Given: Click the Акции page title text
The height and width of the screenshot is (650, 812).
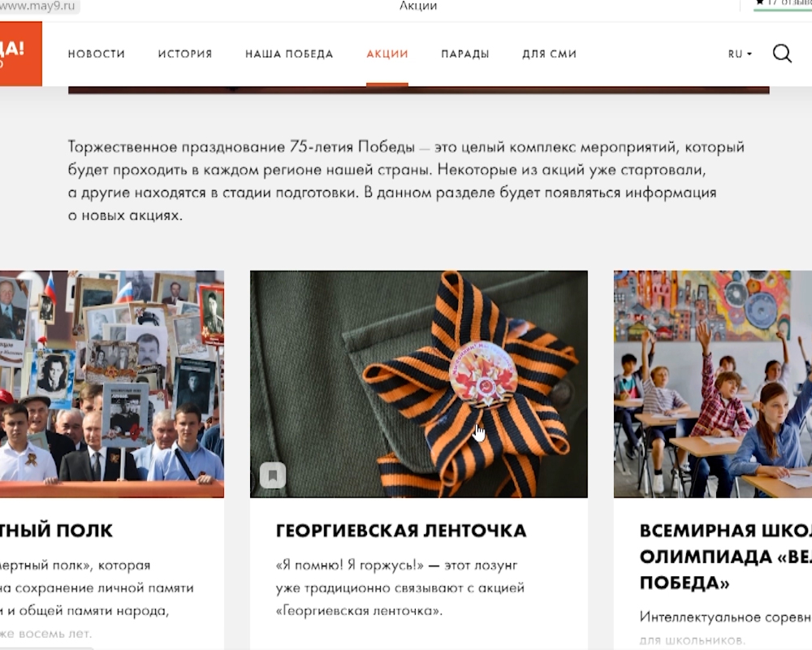Looking at the screenshot, I should point(418,6).
